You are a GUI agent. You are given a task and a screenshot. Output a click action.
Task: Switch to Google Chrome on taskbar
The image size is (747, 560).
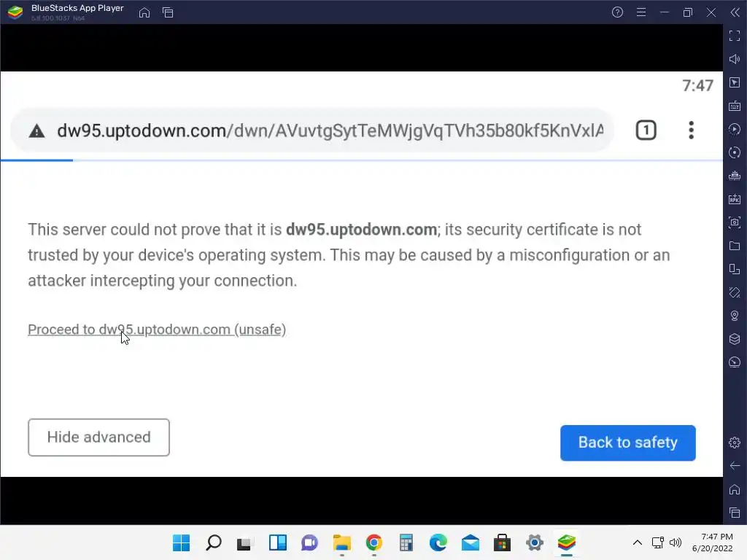pyautogui.click(x=374, y=542)
